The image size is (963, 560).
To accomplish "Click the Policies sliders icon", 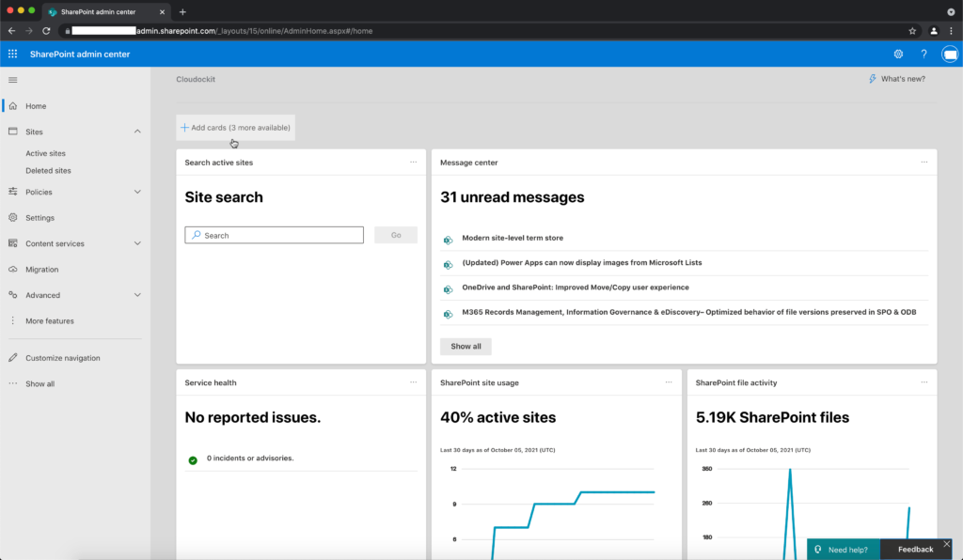I will (x=13, y=192).
